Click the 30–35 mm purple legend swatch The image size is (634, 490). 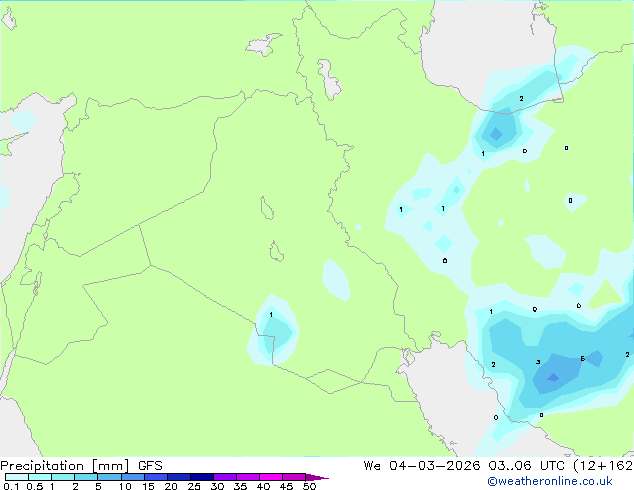225,477
